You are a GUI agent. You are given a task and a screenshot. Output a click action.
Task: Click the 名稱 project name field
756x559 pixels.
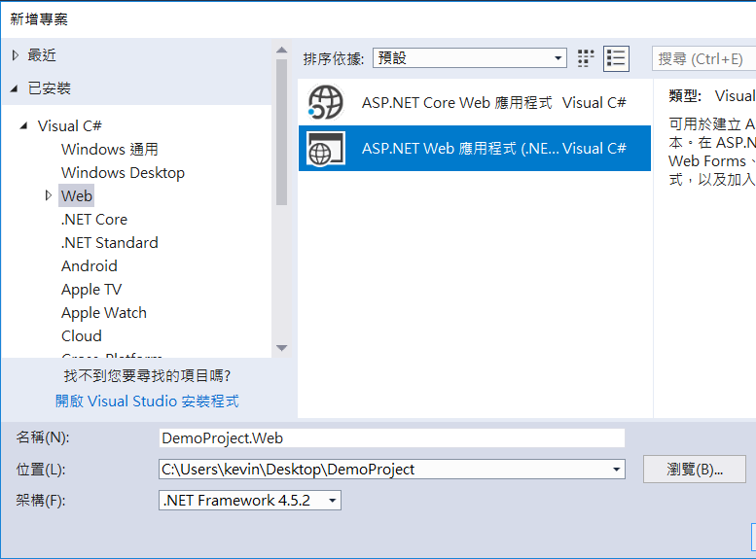tap(391, 438)
